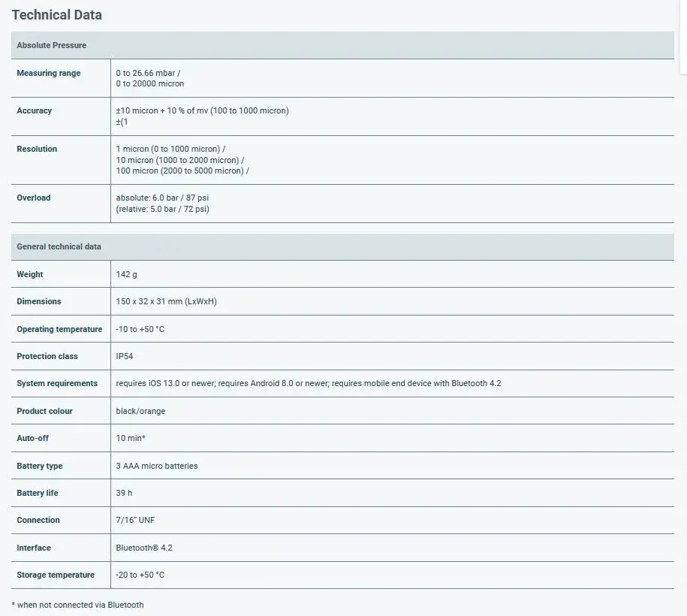Screen dimensions: 687x616
Task: Click the 7/16" UNF connection value
Action: 135,520
